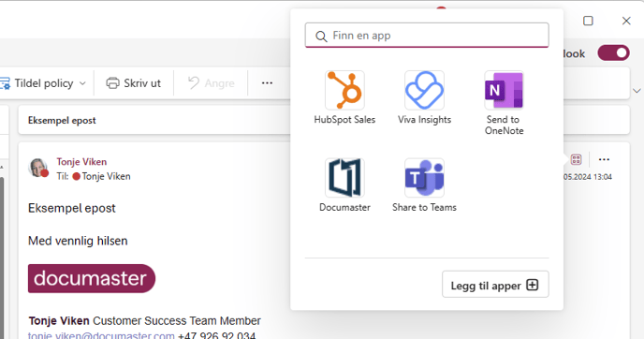The image size is (644, 339).
Task: Click the 13:04 message timestamp
Action: coord(603,177)
